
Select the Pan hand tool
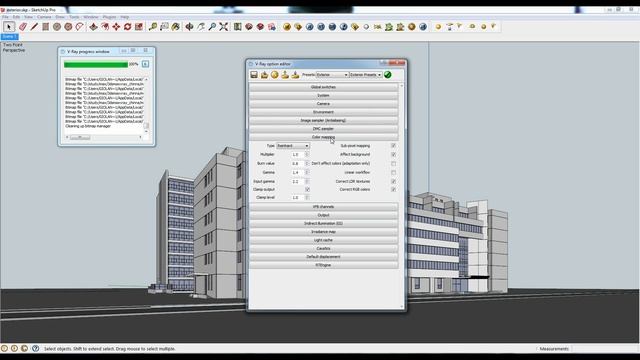tap(201, 27)
